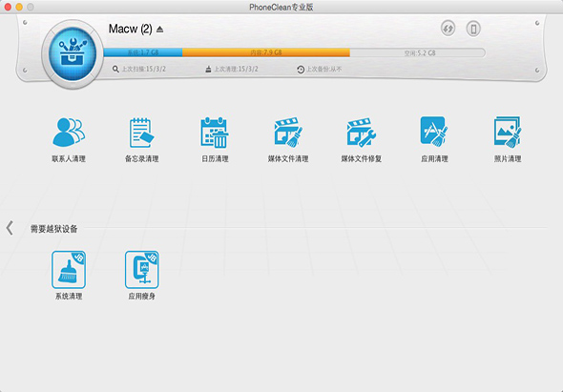This screenshot has width=563, height=392.
Task: Eject device Macw (2) triangle
Action: [x=159, y=29]
